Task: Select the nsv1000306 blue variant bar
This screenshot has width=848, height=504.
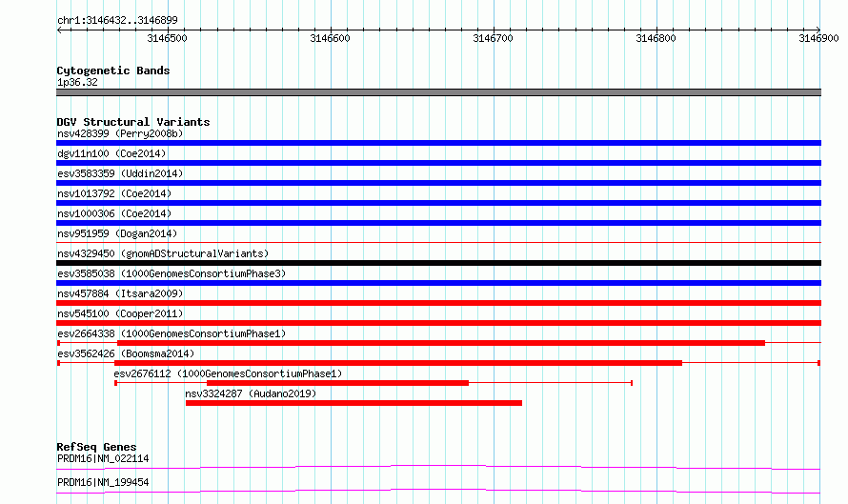Action: tap(438, 223)
